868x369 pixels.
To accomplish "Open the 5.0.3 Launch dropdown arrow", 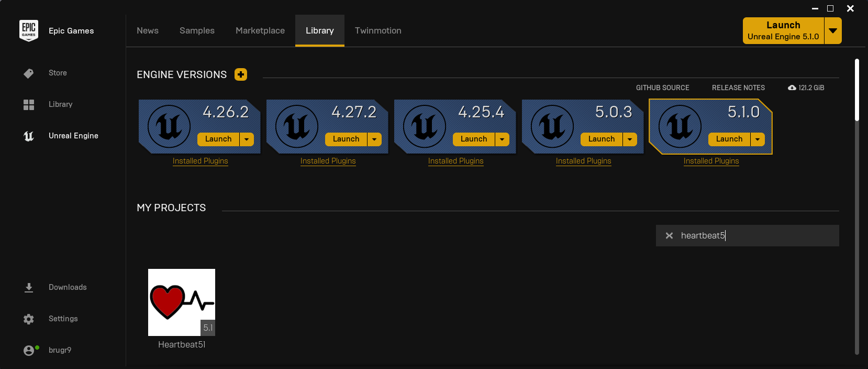I will coord(630,139).
